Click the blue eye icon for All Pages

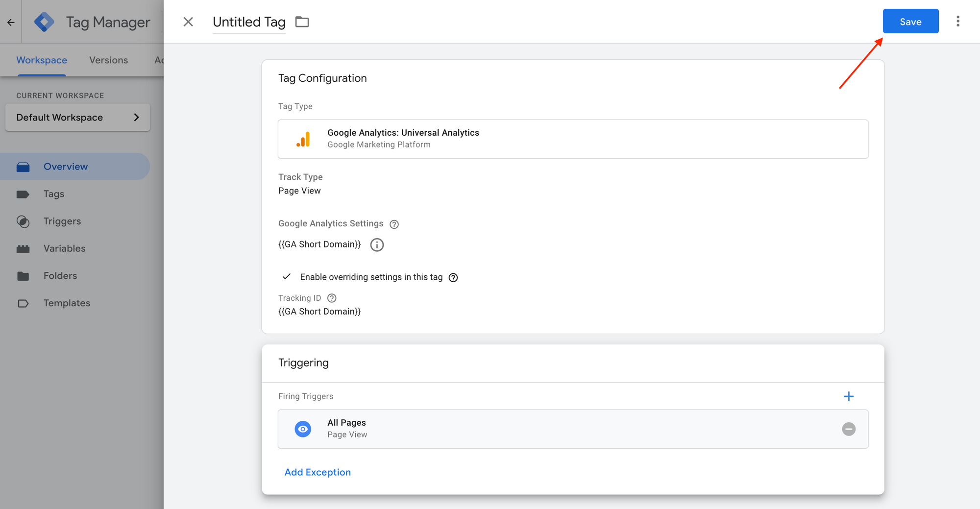point(303,429)
